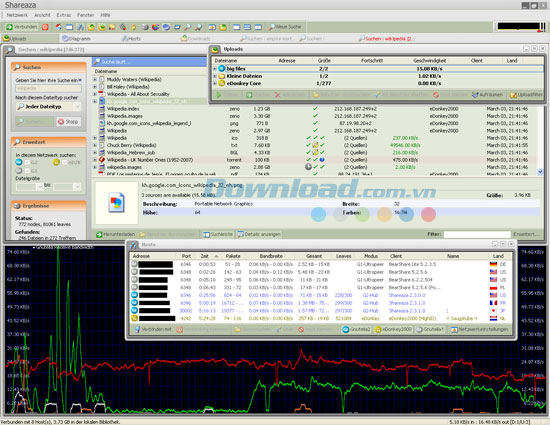Expand the Muddy Waters (Wikipedia) result
550x425 pixels.
point(95,80)
